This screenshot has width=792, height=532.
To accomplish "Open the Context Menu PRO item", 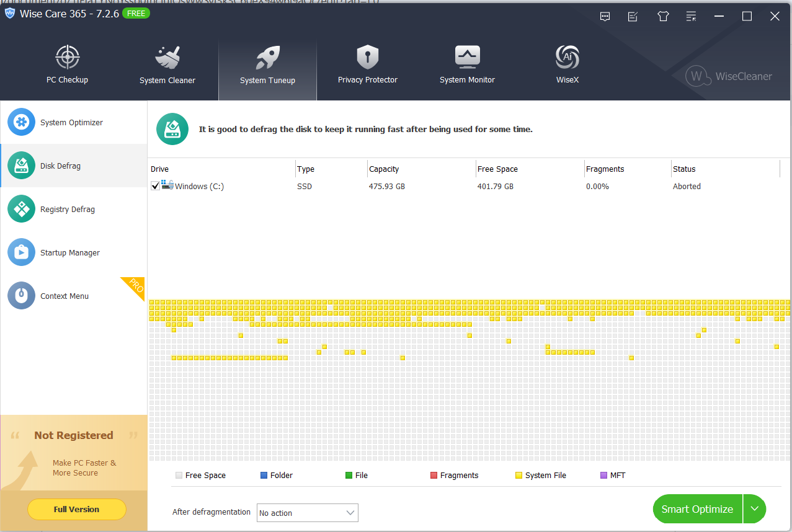I will point(65,296).
